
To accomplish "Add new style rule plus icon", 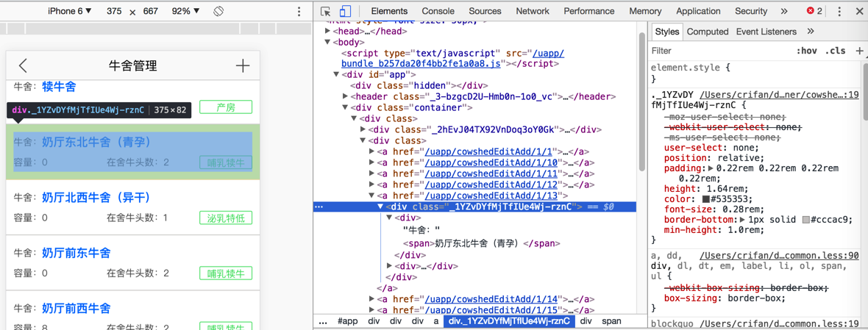I will (x=859, y=51).
